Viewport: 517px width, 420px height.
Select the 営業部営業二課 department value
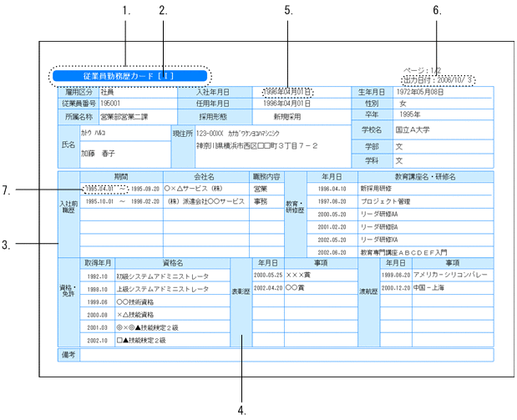tap(124, 117)
